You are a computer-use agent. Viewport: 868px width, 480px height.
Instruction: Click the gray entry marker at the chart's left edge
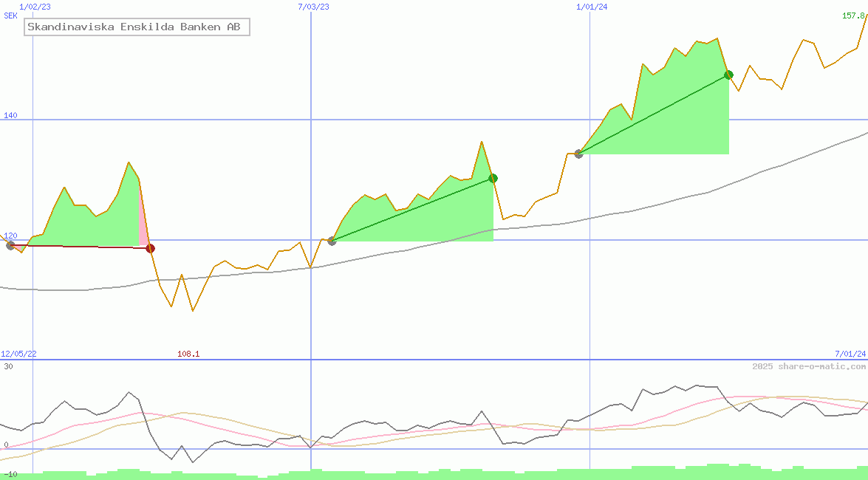10,245
